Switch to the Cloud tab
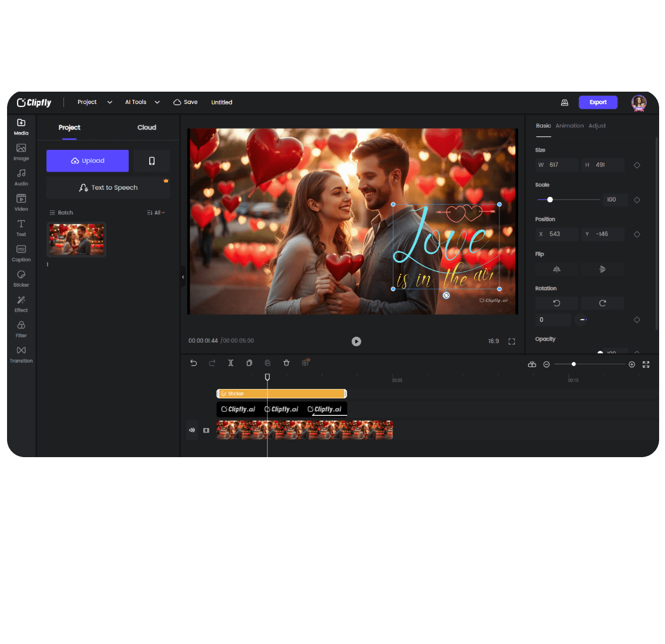Screen dimensions: 665x644 [x=146, y=128]
